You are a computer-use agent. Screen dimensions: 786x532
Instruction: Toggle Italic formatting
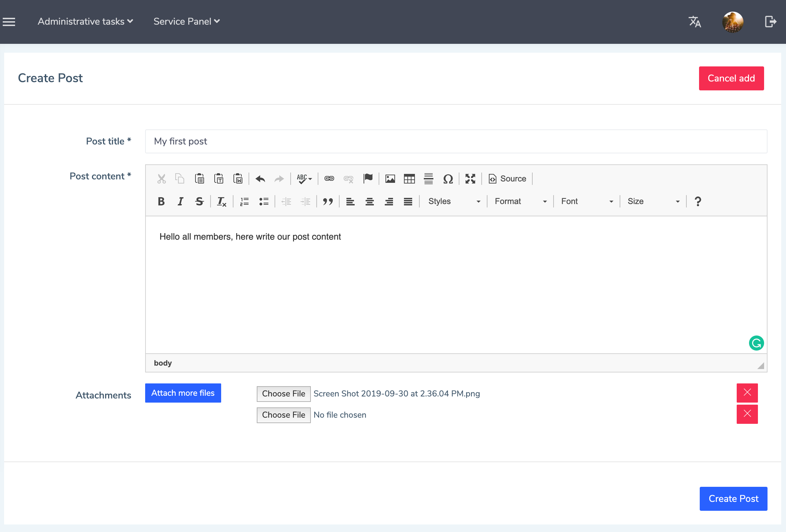click(x=180, y=201)
